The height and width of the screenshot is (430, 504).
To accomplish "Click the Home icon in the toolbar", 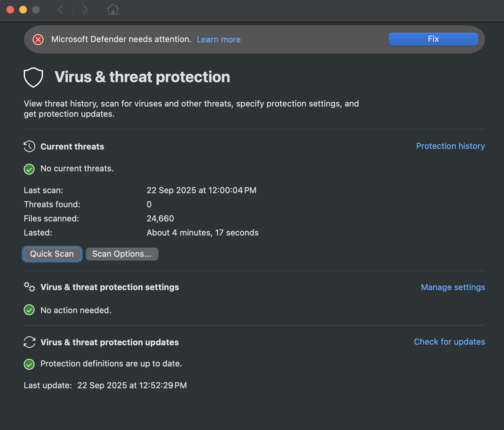I will tap(113, 10).
